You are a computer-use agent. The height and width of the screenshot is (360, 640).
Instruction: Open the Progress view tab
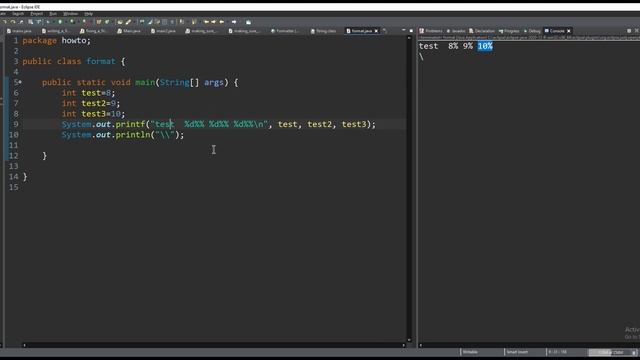pyautogui.click(x=509, y=31)
